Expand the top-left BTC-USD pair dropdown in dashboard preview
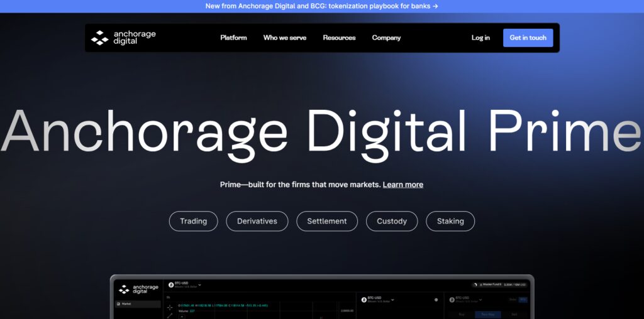The image size is (644, 319). tap(199, 284)
